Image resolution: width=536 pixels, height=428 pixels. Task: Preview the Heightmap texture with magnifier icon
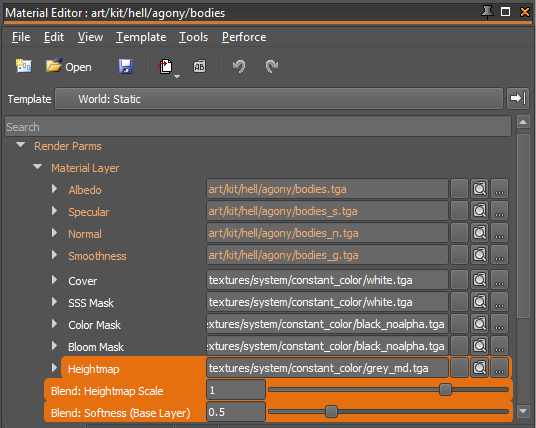(x=479, y=368)
